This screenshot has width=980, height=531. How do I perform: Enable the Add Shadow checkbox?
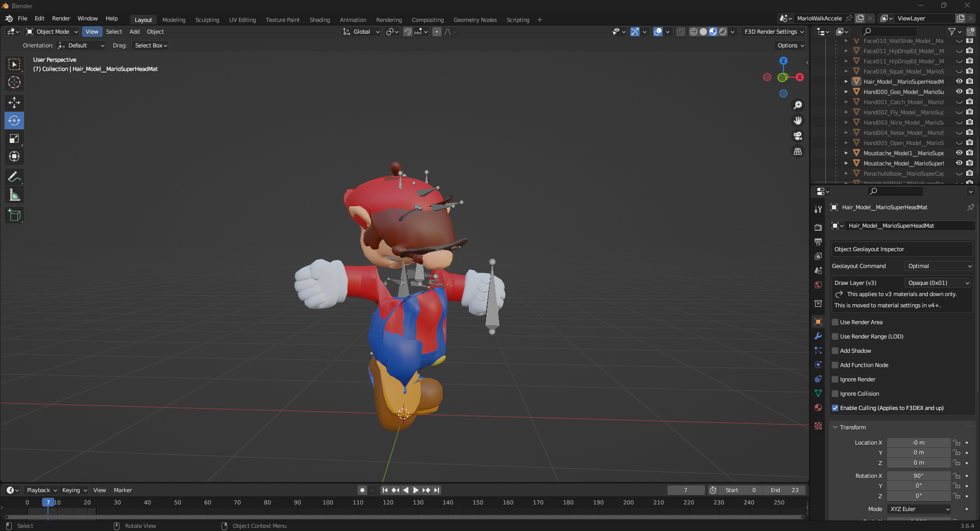pyautogui.click(x=836, y=351)
